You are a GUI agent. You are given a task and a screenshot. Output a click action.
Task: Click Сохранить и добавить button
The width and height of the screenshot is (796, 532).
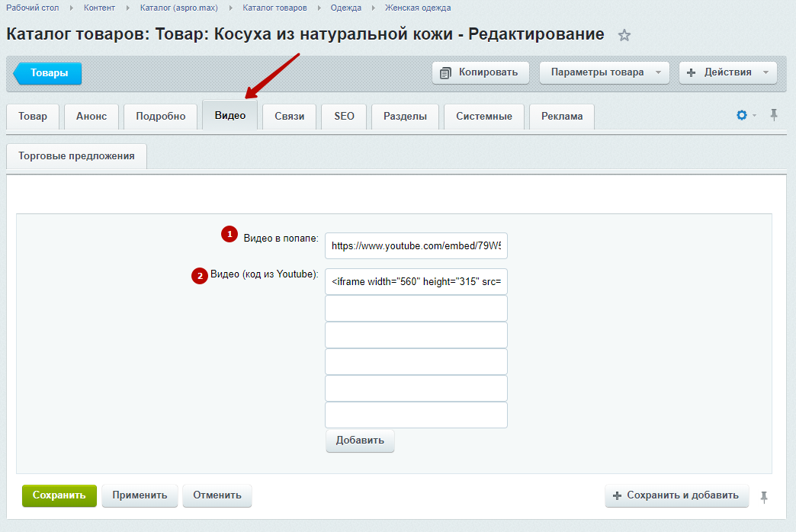tap(677, 495)
